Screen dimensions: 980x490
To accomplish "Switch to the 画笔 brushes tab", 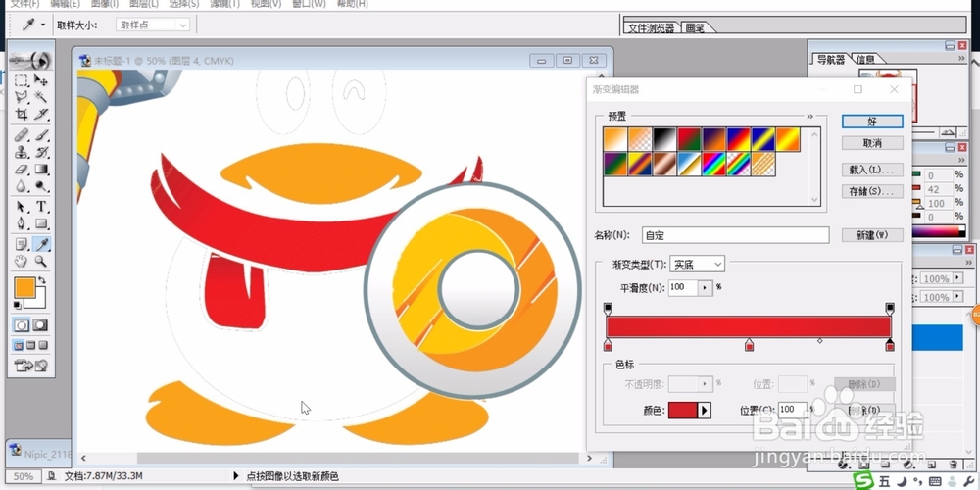I will [695, 28].
